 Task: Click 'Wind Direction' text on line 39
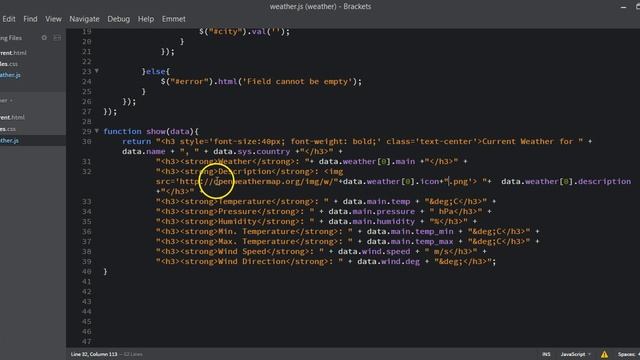click(x=251, y=261)
